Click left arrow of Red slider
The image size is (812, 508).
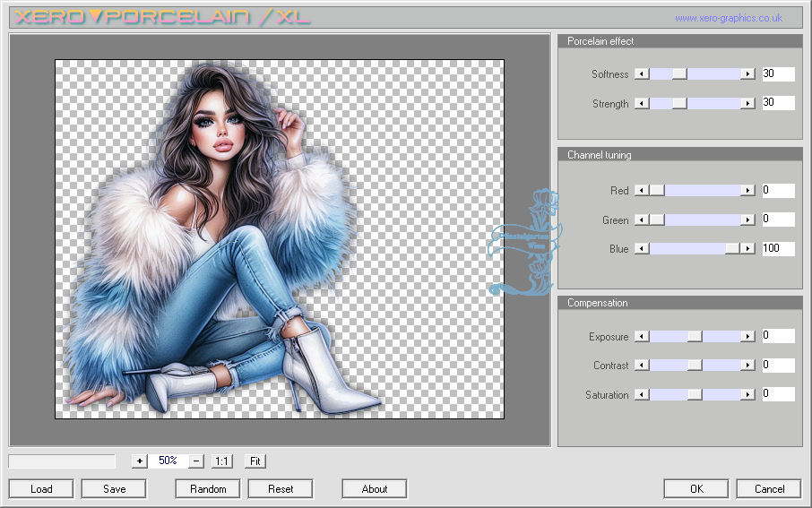pyautogui.click(x=642, y=191)
